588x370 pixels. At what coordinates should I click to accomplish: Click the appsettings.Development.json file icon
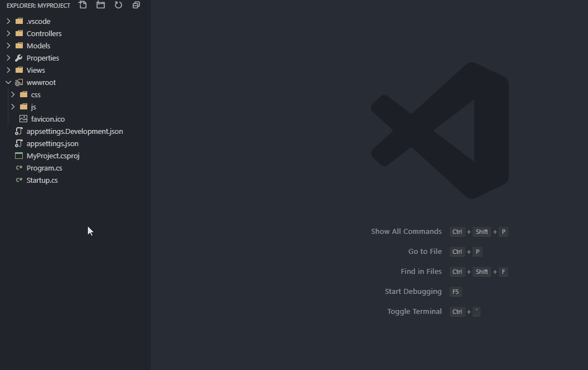pos(19,132)
